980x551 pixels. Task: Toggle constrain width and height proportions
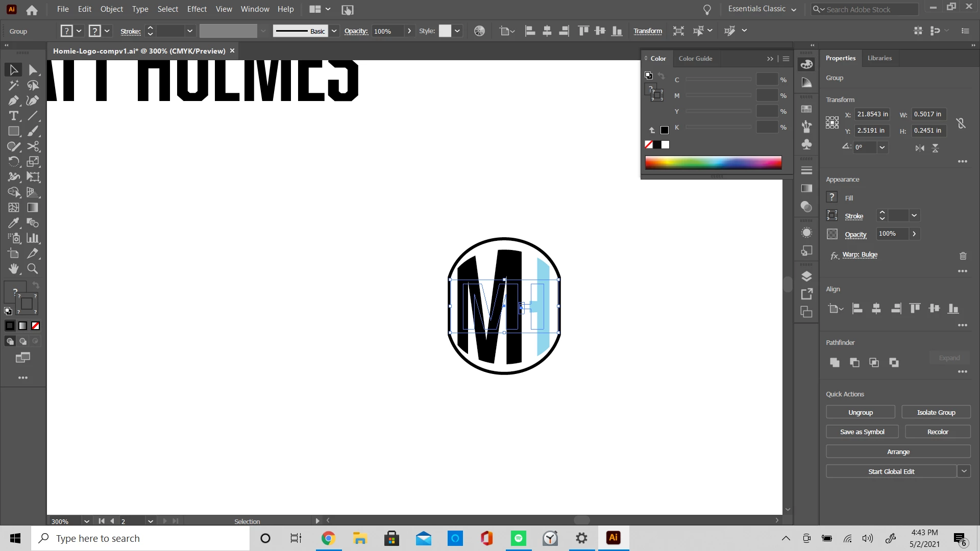[x=961, y=123]
